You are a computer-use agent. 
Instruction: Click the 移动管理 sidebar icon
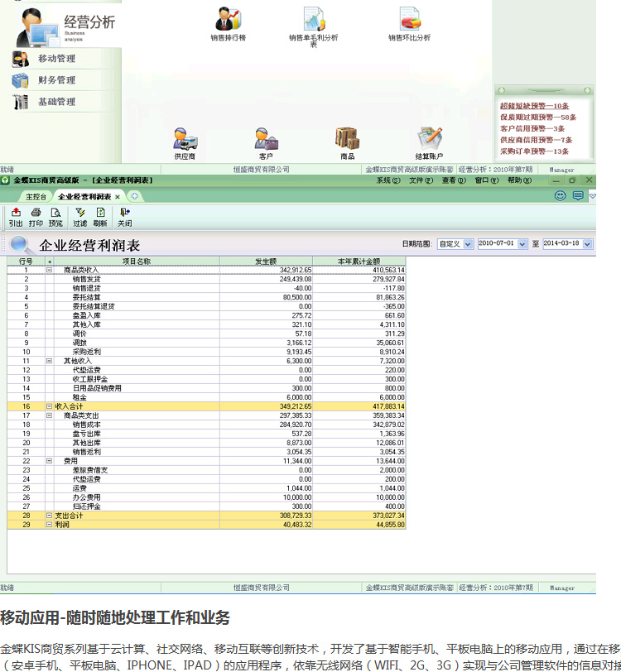[20, 59]
